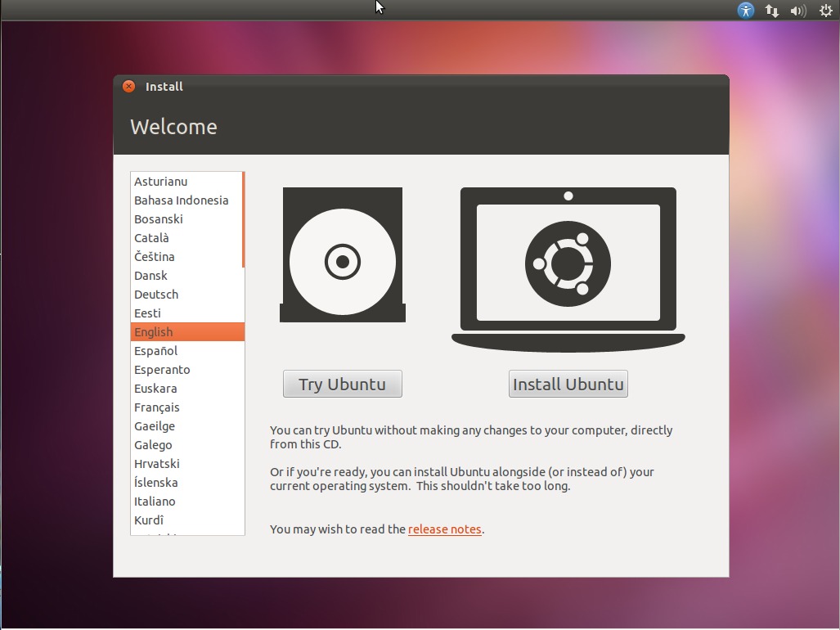840x630 pixels.
Task: Choose Bosanski in the language list
Action: coord(186,219)
